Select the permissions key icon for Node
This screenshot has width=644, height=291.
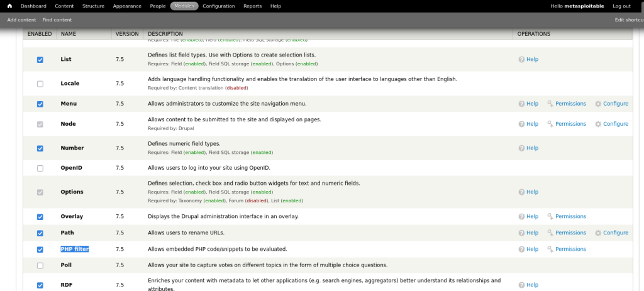550,124
